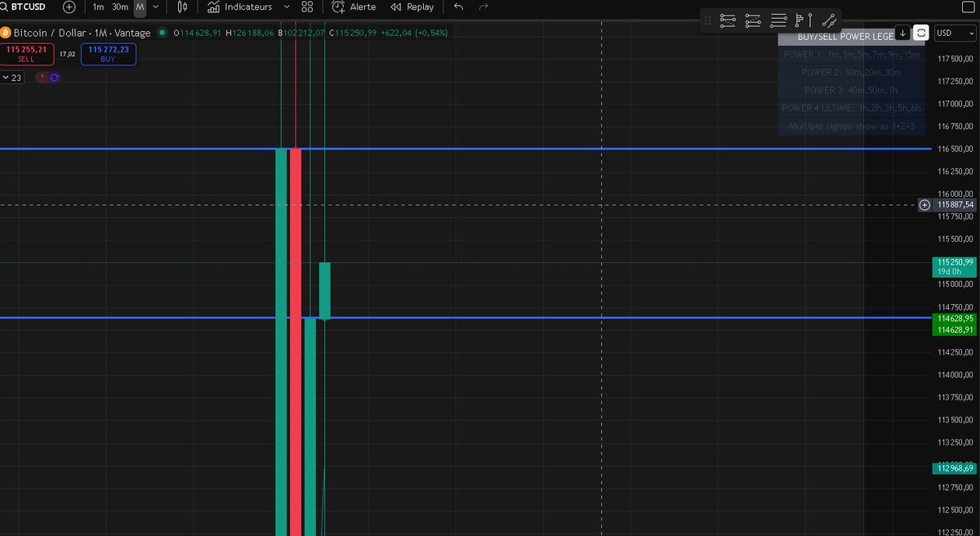This screenshot has width=980, height=536.
Task: Click the 112 968,69 price label
Action: [954, 468]
